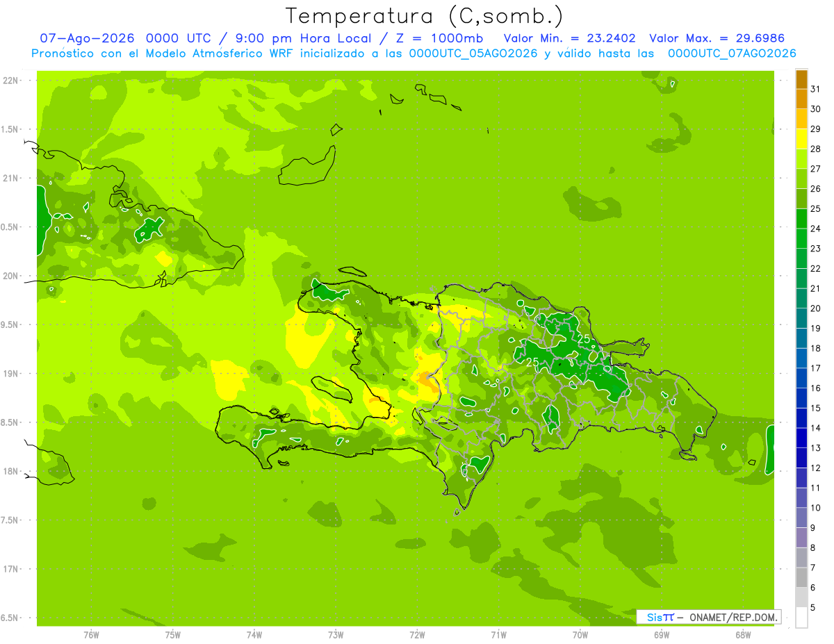Viewport: 834px width, 644px height.
Task: Click the '0000UTC_07AGO2026' valid-until text
Action: pyautogui.click(x=732, y=53)
